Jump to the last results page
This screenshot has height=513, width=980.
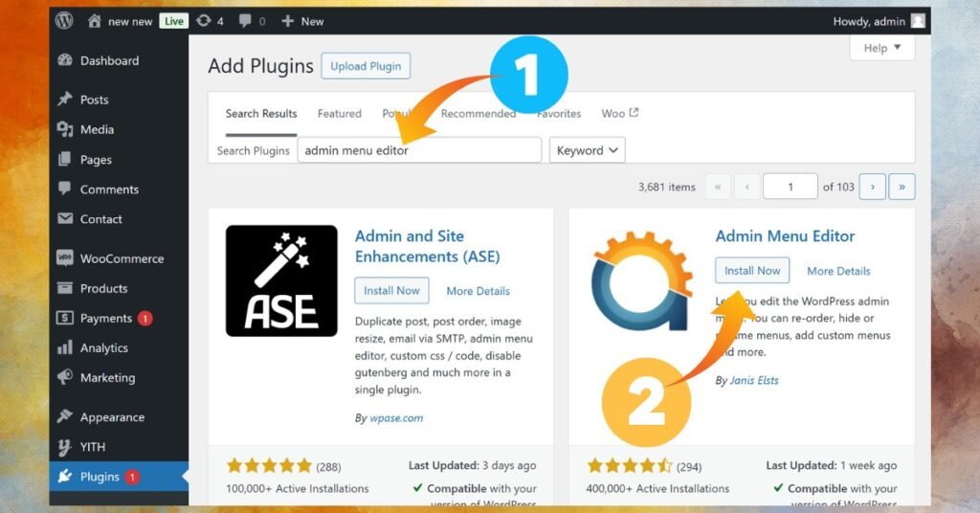(x=902, y=187)
